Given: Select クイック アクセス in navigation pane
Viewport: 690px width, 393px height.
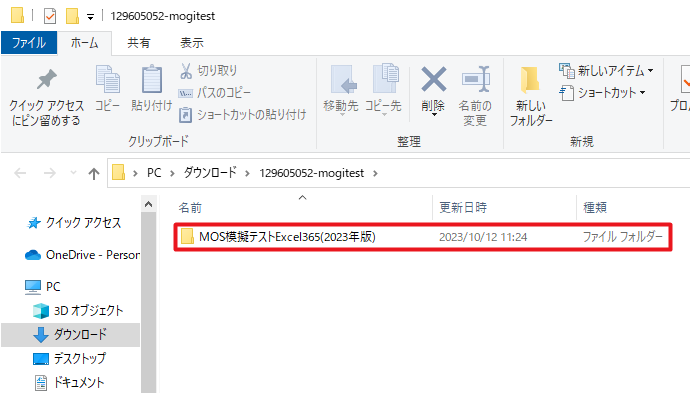Looking at the screenshot, I should click(75, 223).
